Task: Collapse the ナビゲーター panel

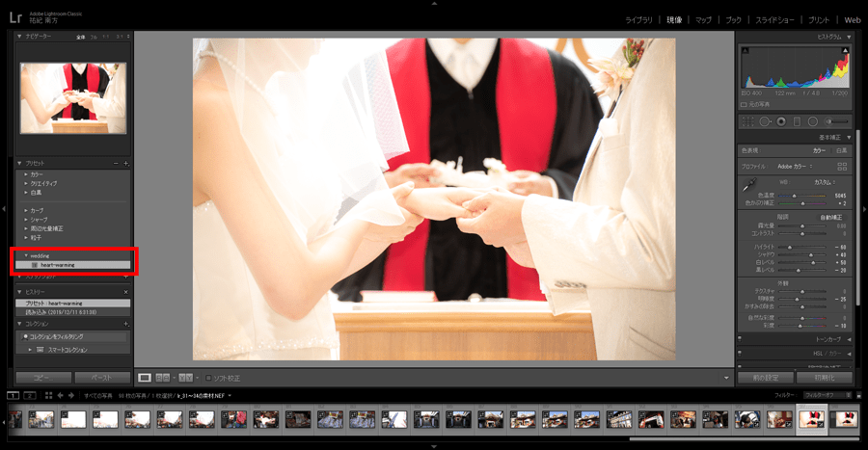Action: 19,37
